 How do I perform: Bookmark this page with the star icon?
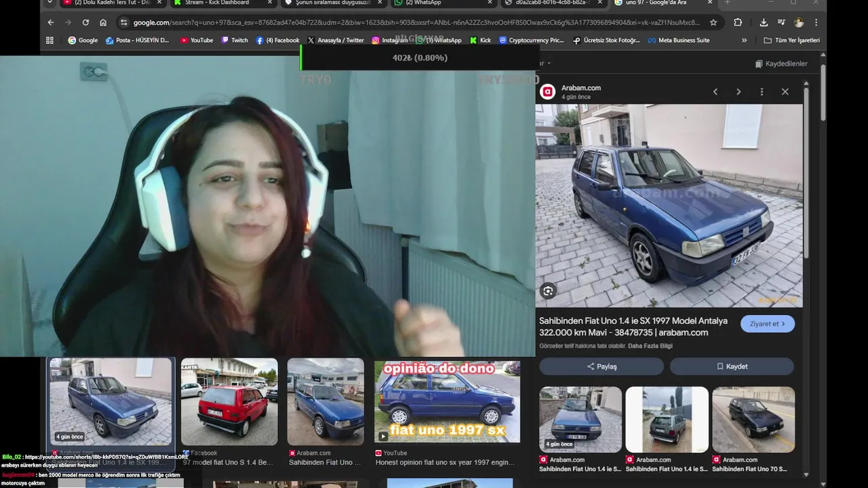(x=713, y=22)
